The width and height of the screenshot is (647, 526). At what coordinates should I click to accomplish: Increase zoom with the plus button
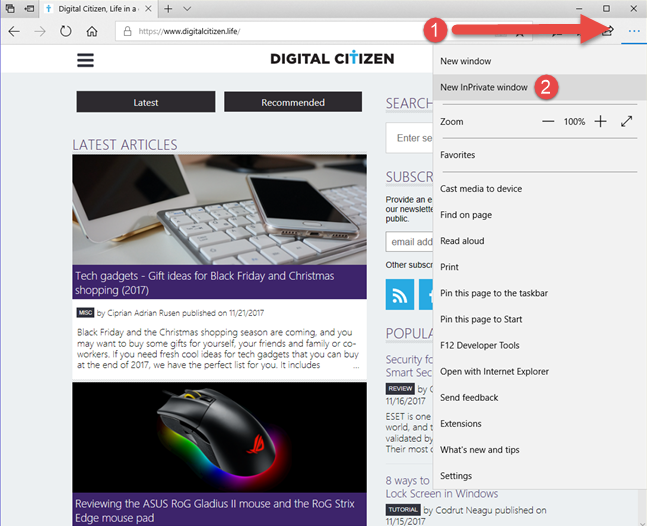600,121
